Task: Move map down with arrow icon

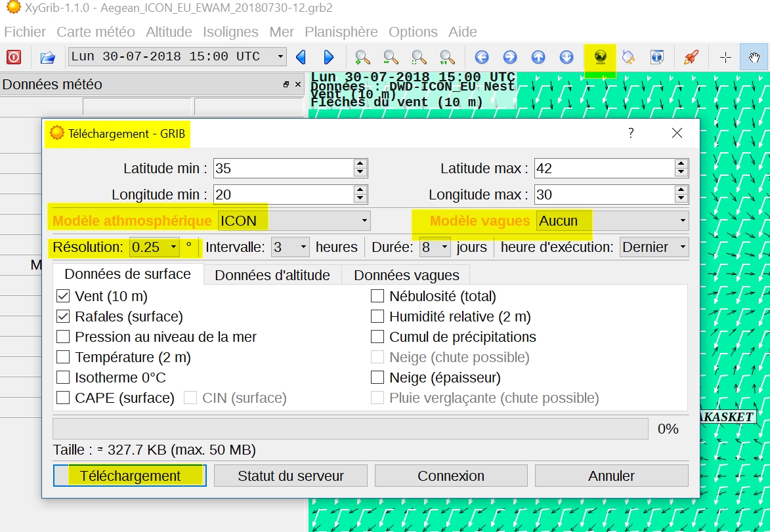Action: click(x=567, y=57)
